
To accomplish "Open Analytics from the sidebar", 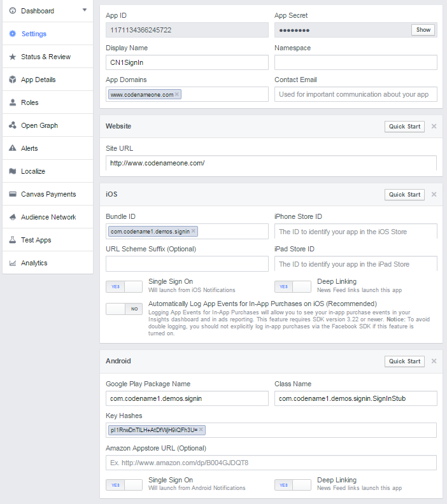I will 34,263.
